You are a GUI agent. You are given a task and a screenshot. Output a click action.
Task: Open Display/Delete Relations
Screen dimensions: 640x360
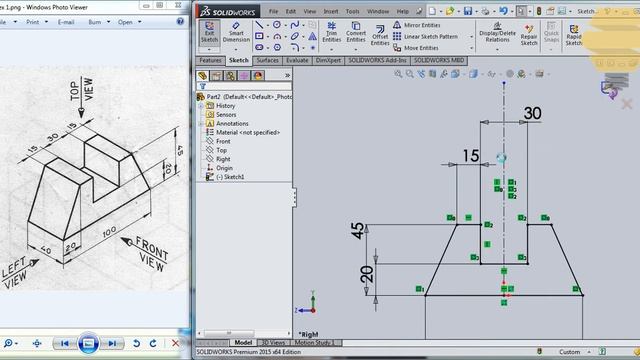[497, 32]
